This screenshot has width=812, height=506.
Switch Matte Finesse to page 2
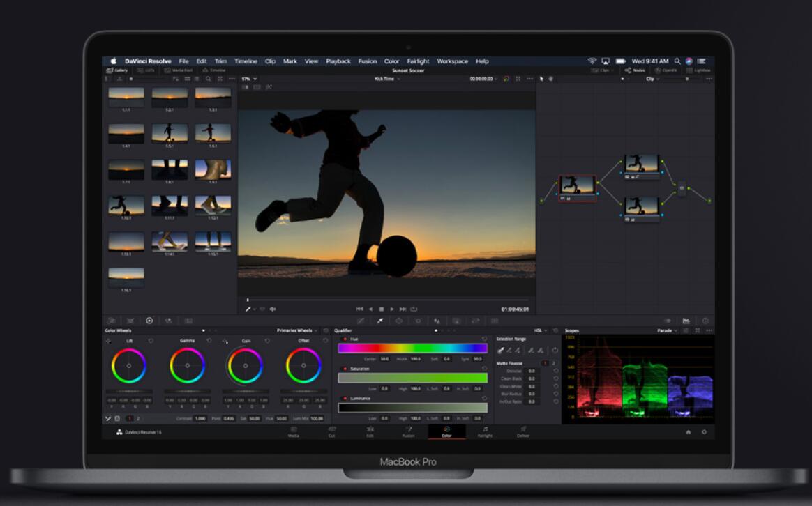pos(553,363)
